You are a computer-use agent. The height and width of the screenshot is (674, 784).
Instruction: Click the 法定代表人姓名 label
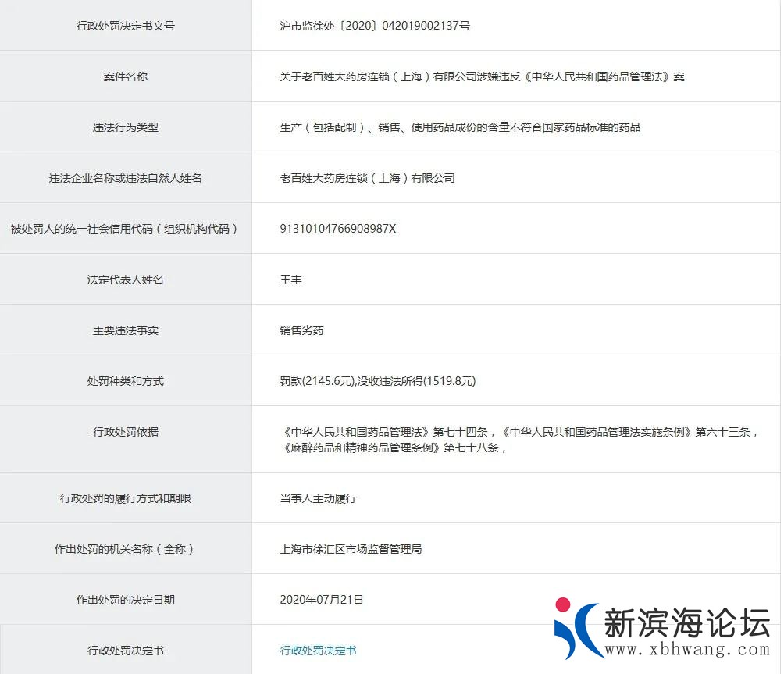coord(126,280)
